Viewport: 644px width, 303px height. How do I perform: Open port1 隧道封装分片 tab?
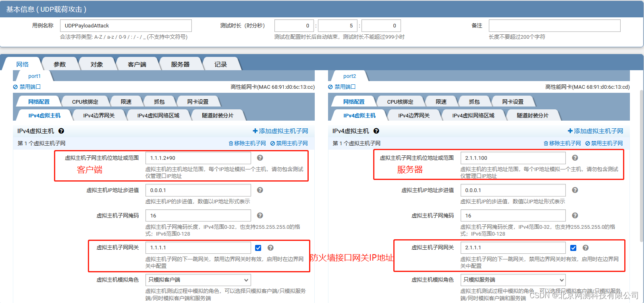click(218, 115)
